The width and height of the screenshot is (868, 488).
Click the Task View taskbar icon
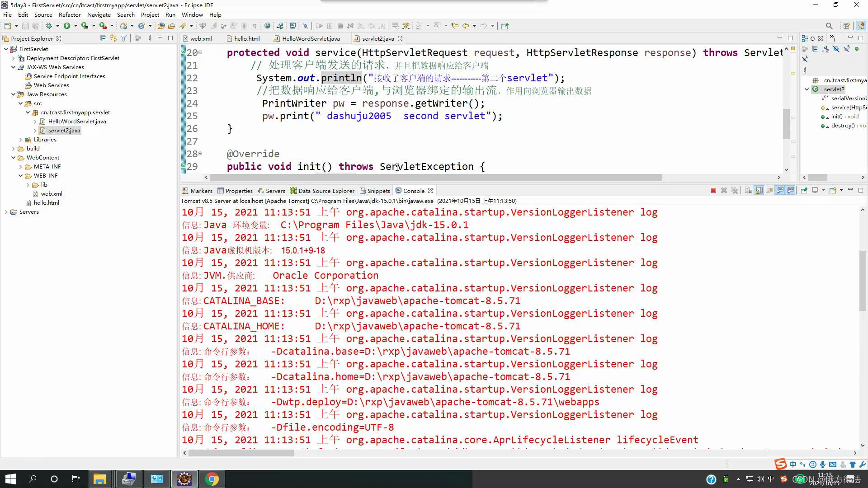76,479
